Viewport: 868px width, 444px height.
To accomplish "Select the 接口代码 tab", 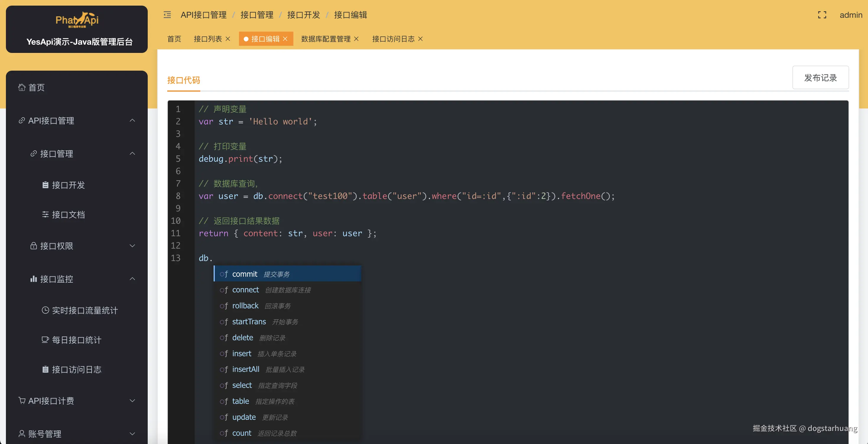I will (x=183, y=80).
